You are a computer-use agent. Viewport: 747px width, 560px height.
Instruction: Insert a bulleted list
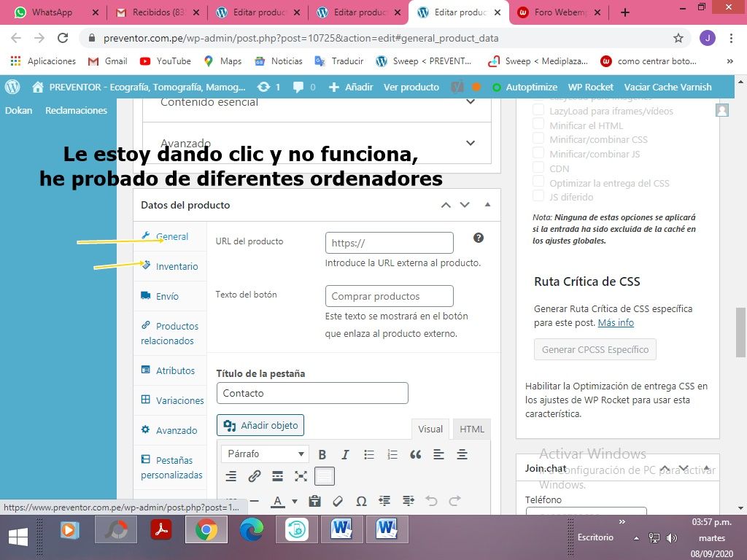368,454
